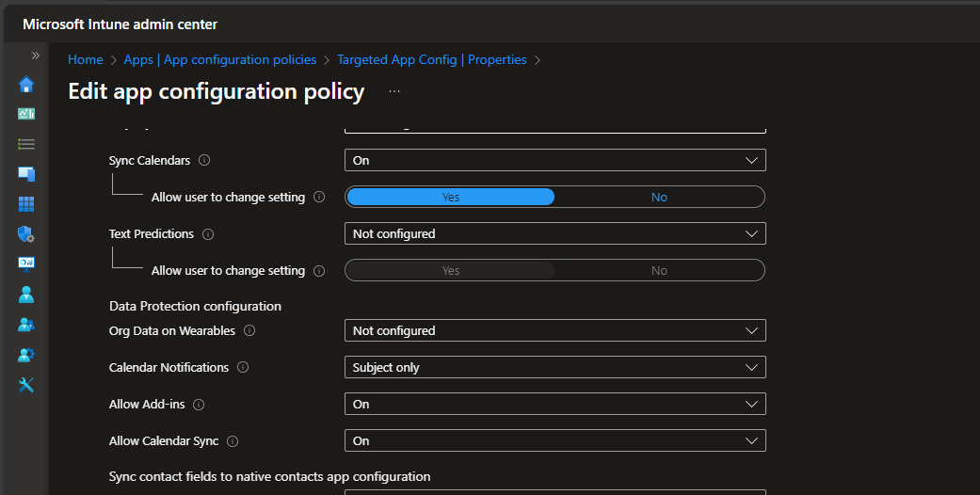Set Sync Calendars user change to No

[x=659, y=197]
